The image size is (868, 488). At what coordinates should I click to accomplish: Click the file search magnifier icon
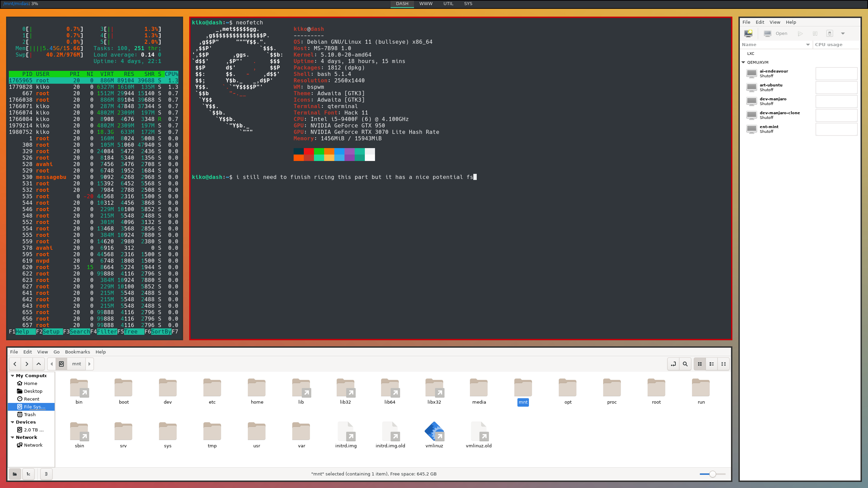685,364
